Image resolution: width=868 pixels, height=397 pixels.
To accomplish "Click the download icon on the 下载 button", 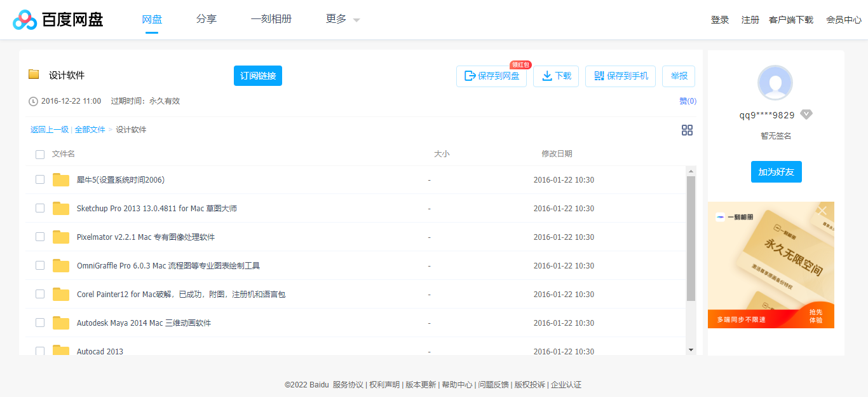I will [546, 76].
